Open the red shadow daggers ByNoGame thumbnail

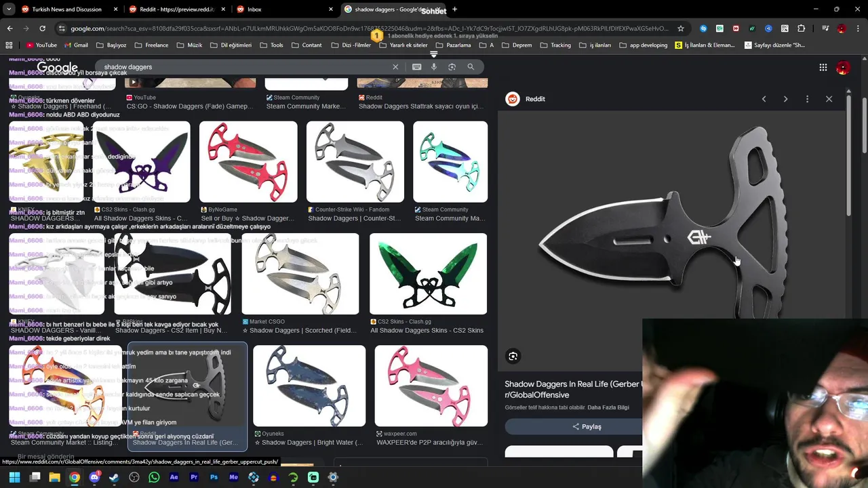[x=248, y=162]
